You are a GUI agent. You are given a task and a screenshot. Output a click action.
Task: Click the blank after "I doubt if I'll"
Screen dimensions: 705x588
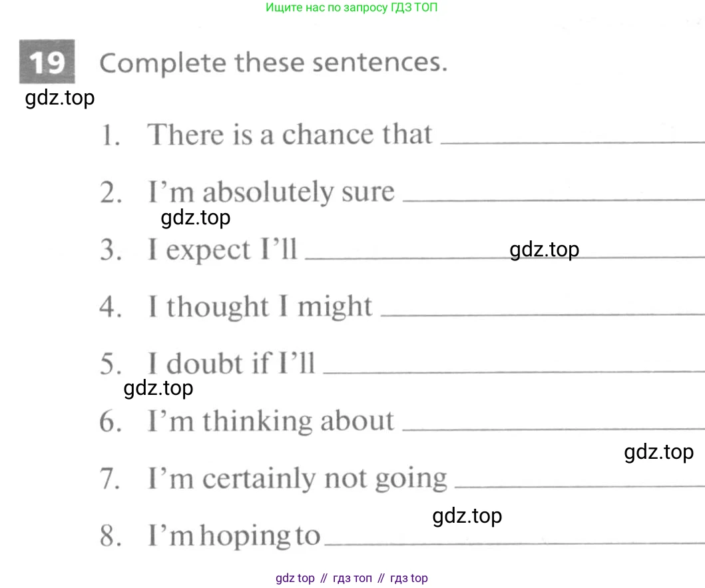(x=513, y=370)
